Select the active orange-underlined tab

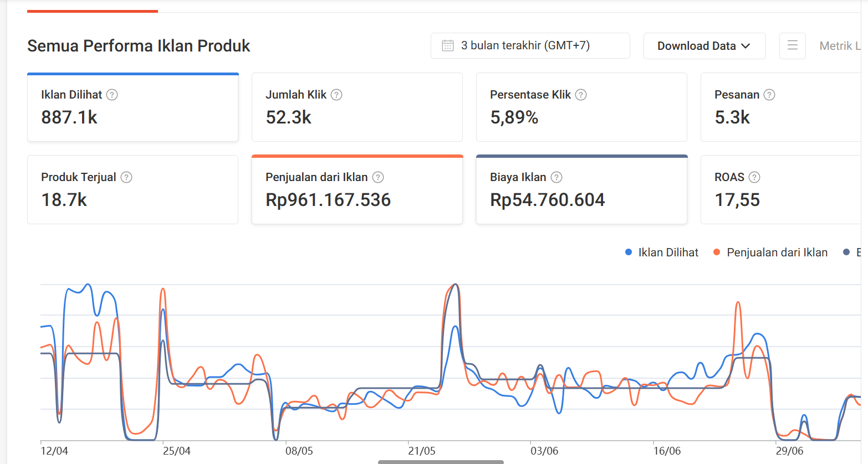click(x=93, y=11)
